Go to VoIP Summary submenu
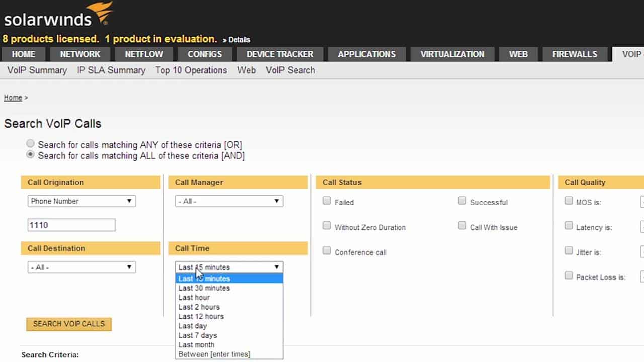The width and height of the screenshot is (644, 362). (37, 70)
